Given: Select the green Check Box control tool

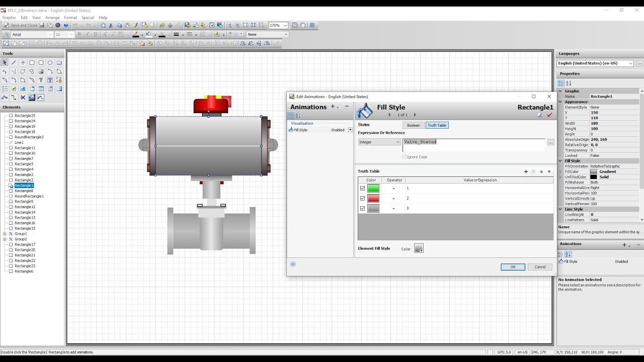Looking at the screenshot, I should click(14, 89).
